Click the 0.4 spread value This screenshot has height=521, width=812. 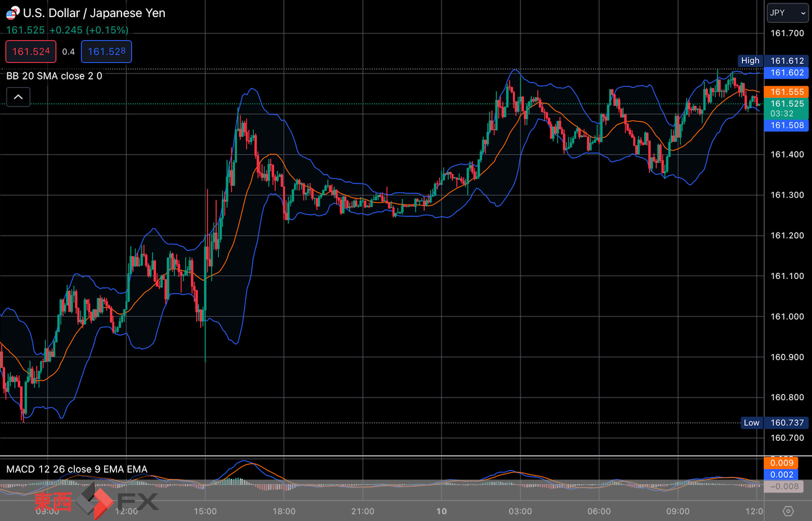pyautogui.click(x=69, y=52)
